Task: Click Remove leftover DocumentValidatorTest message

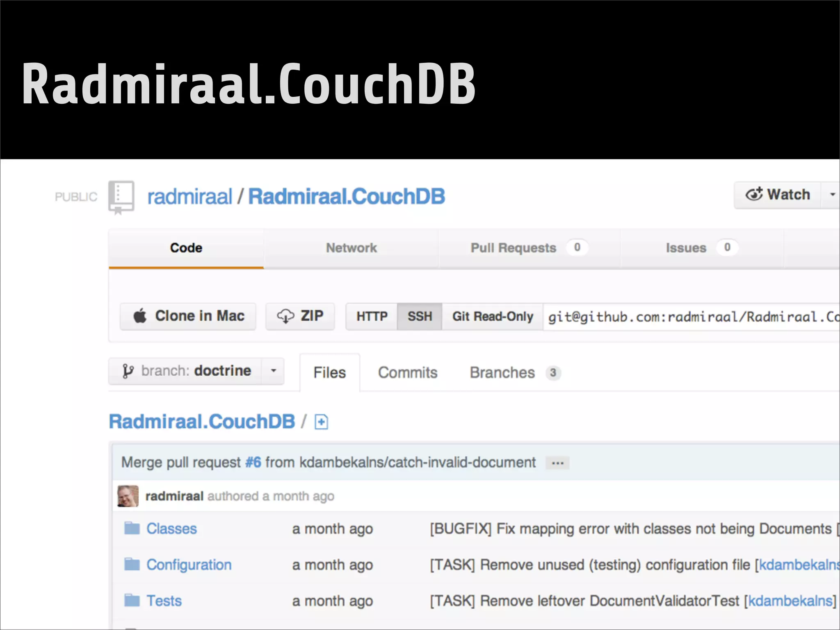Action: click(x=584, y=601)
